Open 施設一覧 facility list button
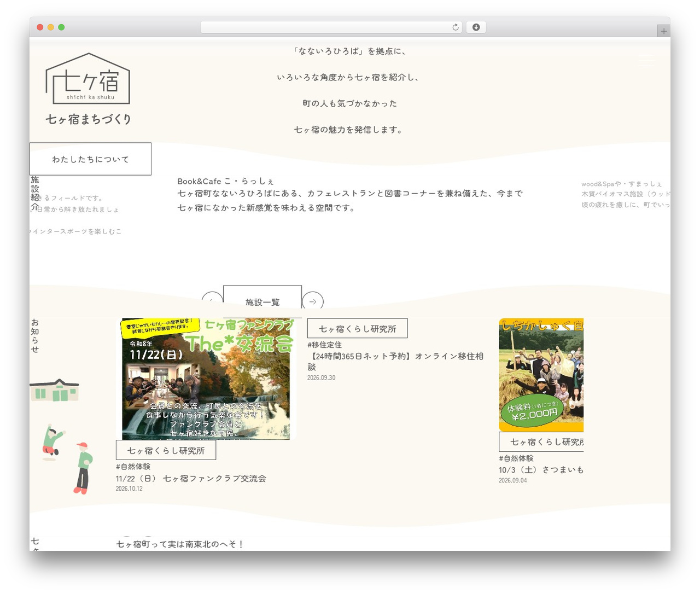The image size is (700, 593). tap(262, 301)
